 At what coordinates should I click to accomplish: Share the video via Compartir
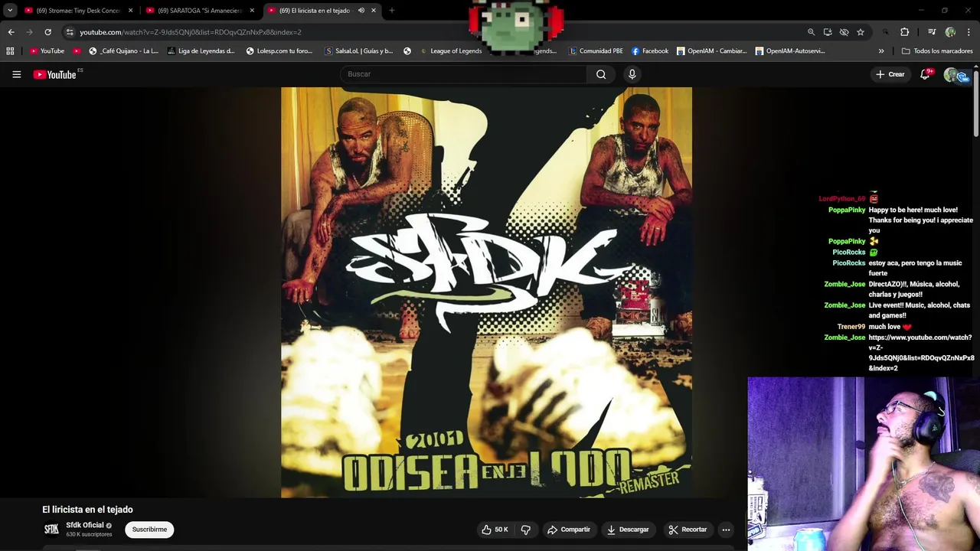pos(569,530)
